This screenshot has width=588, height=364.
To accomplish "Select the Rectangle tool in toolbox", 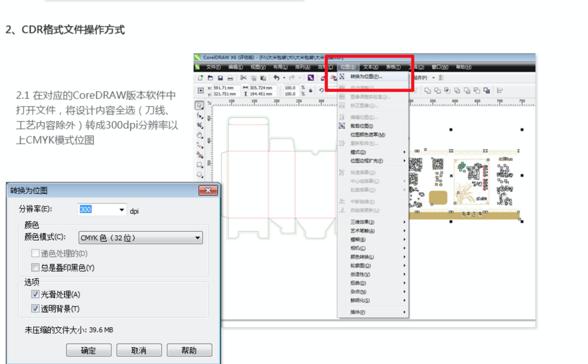I will [x=200, y=165].
